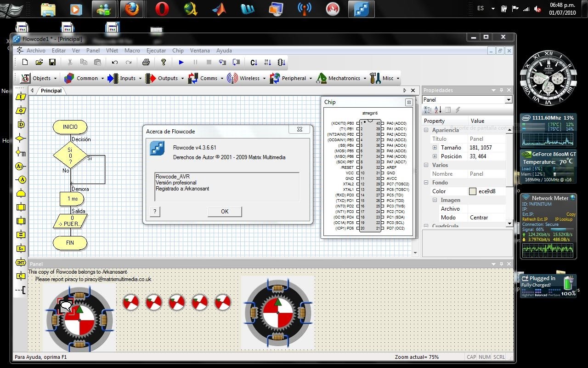Viewport: 588px width, 368px height.
Task: Click the Step Into simulation icon
Action: (222, 62)
